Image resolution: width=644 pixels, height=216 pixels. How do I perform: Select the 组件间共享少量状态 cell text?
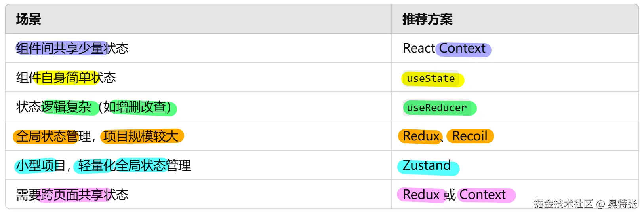click(x=72, y=48)
